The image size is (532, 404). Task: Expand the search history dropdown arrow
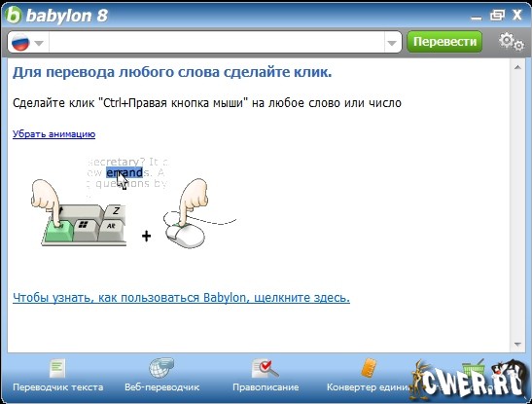click(x=392, y=43)
